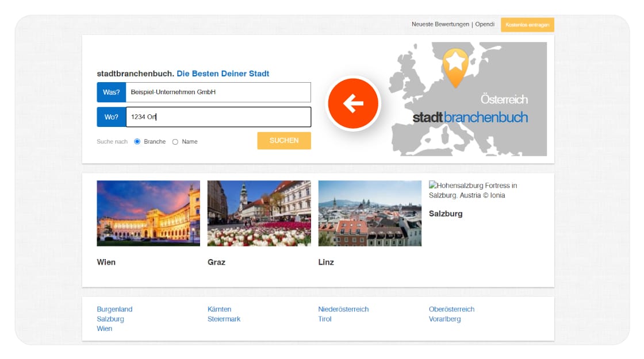Screen dimensions: 644x359
Task: Open the Kärnten region link
Action: [219, 310]
